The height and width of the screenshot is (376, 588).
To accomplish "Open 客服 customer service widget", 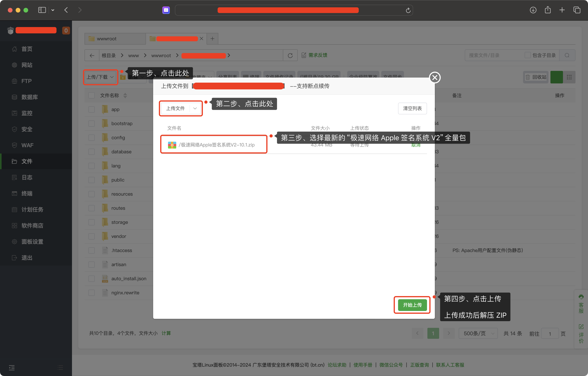I will (x=581, y=304).
